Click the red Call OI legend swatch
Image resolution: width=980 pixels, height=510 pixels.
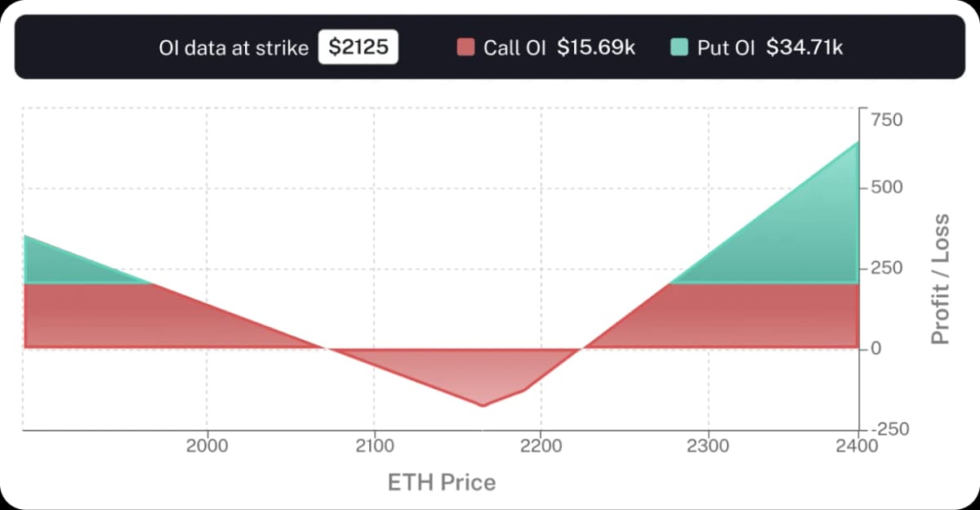(x=465, y=47)
